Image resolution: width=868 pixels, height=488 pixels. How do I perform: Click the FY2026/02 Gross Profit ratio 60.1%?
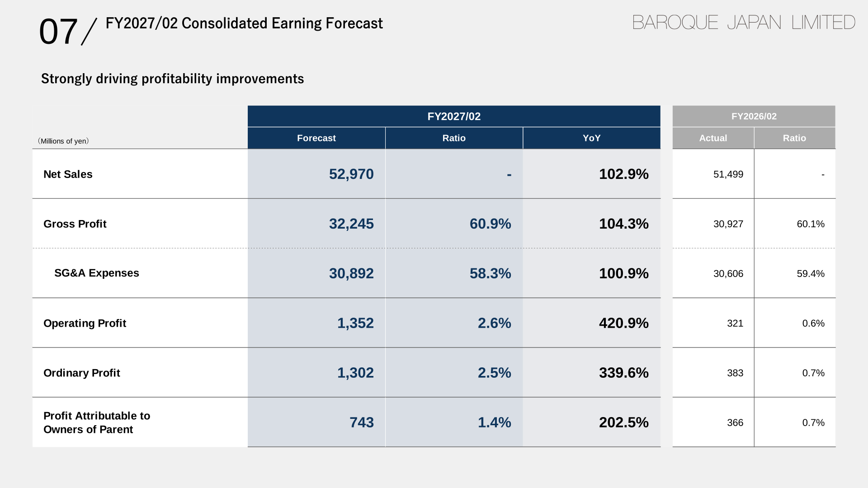point(811,224)
